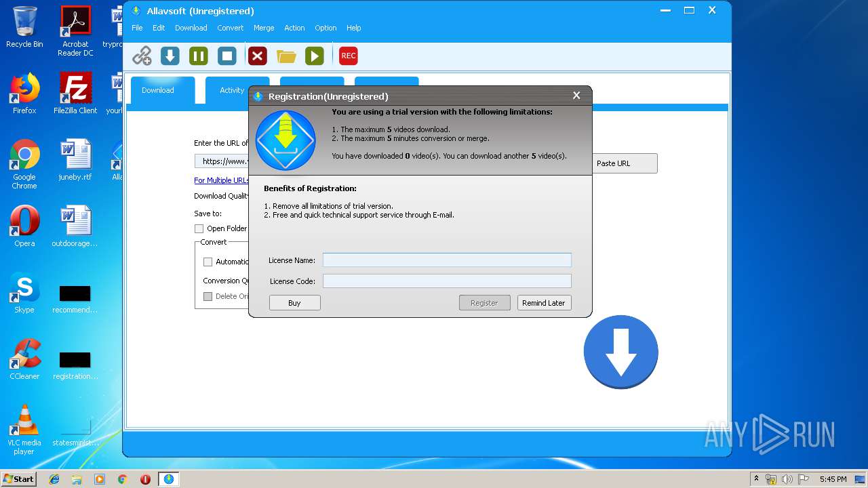This screenshot has width=868, height=488.
Task: Click the Register button
Action: tap(484, 303)
